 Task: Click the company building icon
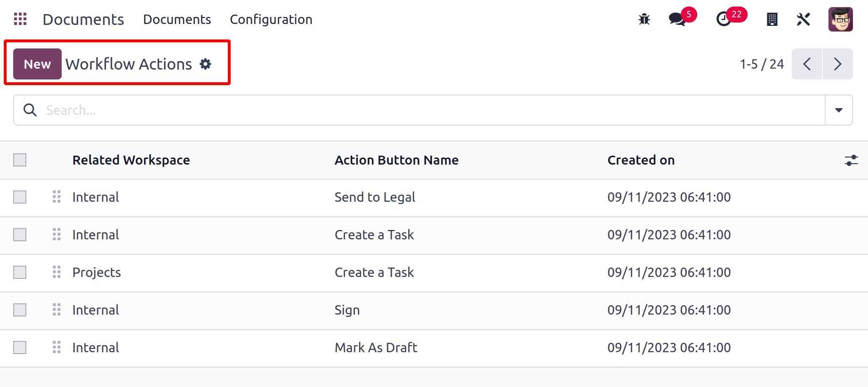coord(772,19)
